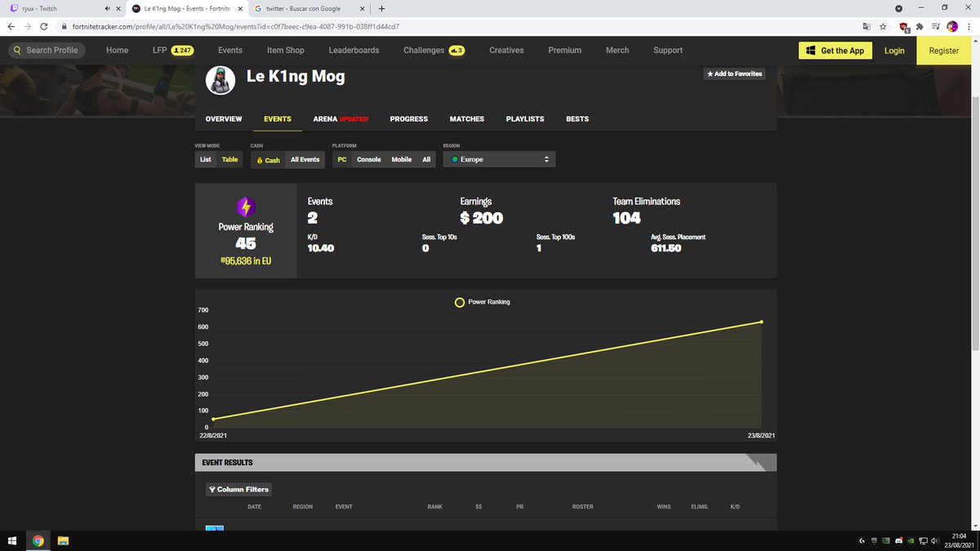Click the Login link
980x551 pixels.
coord(894,50)
